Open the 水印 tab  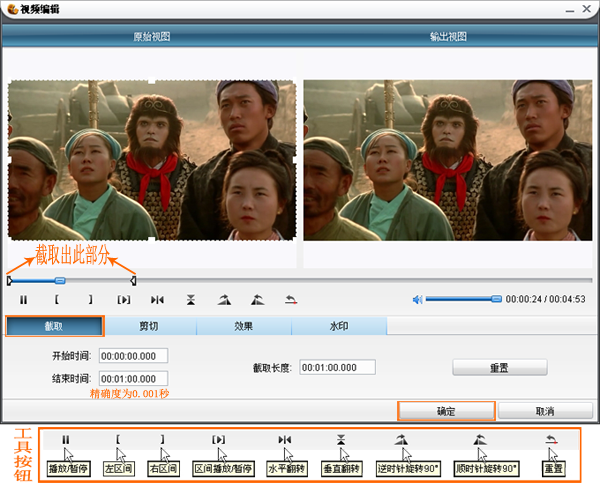point(339,326)
